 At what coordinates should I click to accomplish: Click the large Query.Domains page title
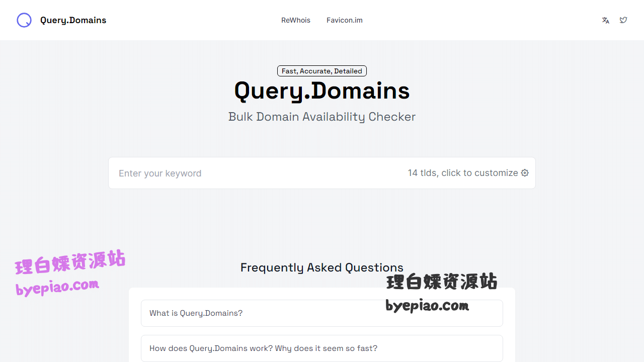pyautogui.click(x=322, y=91)
